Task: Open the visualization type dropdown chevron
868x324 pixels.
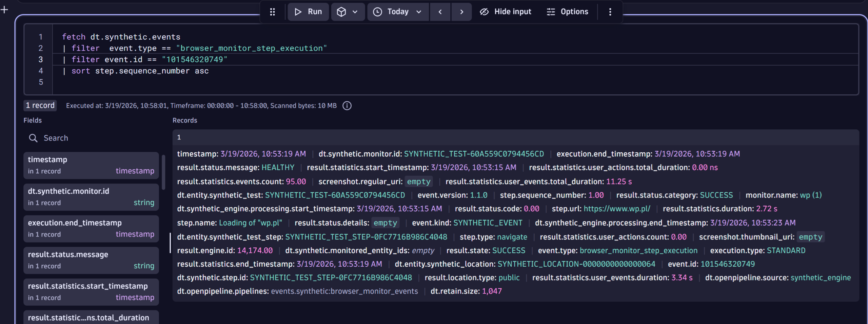Action: tap(355, 12)
